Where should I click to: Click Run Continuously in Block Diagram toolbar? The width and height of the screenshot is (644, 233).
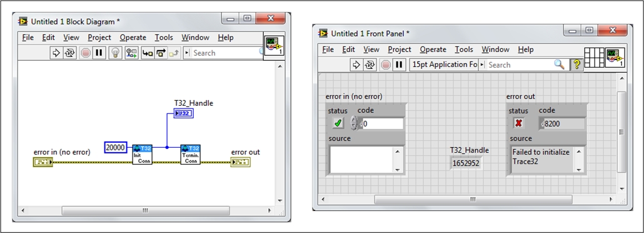click(69, 53)
